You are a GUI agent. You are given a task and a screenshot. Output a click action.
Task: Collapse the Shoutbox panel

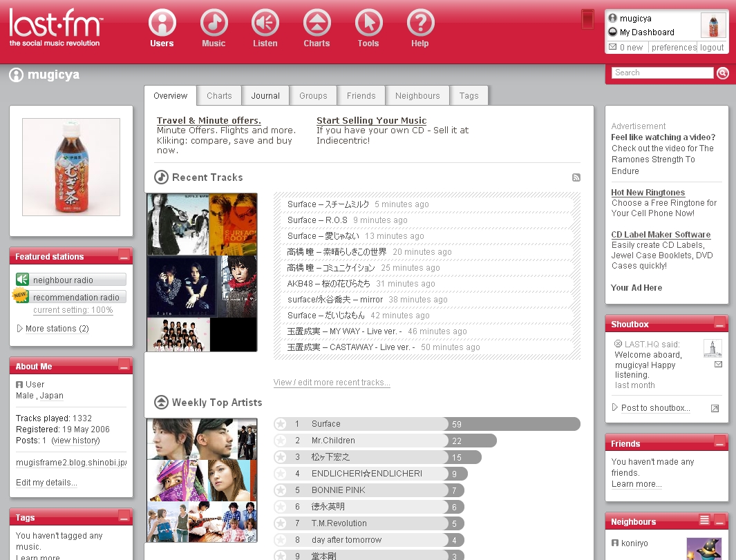[719, 323]
